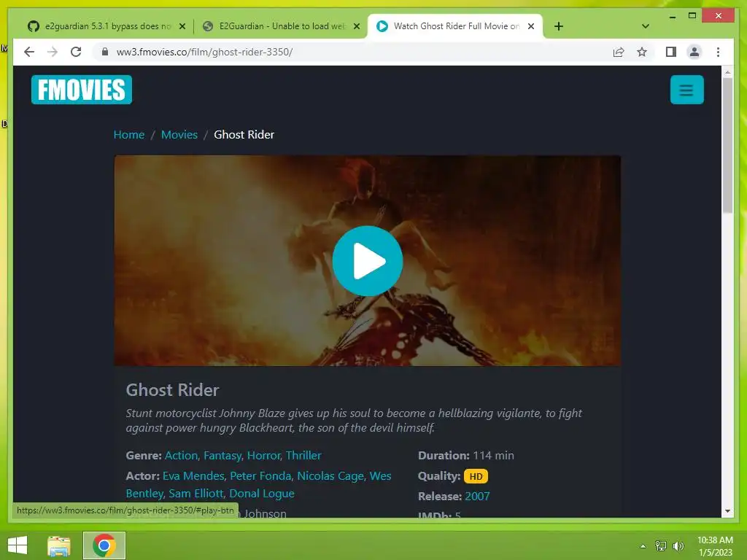The width and height of the screenshot is (747, 560).
Task: Go forward in browser history
Action: tap(53, 52)
